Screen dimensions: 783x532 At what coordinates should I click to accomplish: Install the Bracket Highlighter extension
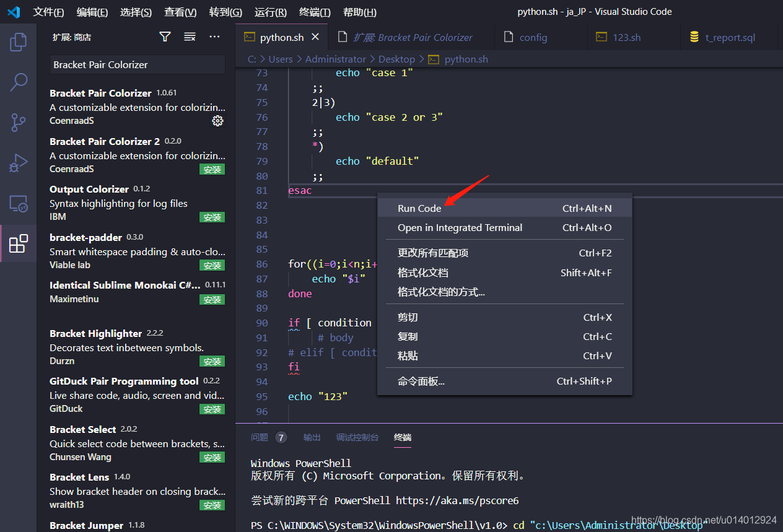[212, 361]
